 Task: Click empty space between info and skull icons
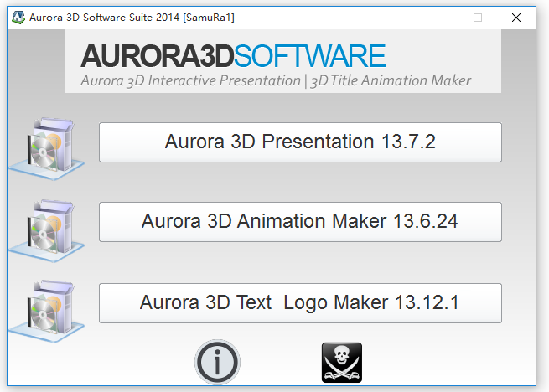coord(280,363)
